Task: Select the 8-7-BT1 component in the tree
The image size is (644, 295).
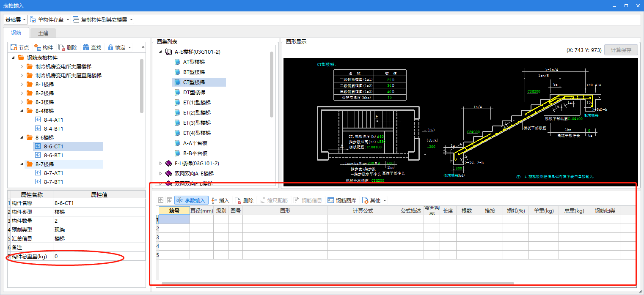Action: (53, 182)
